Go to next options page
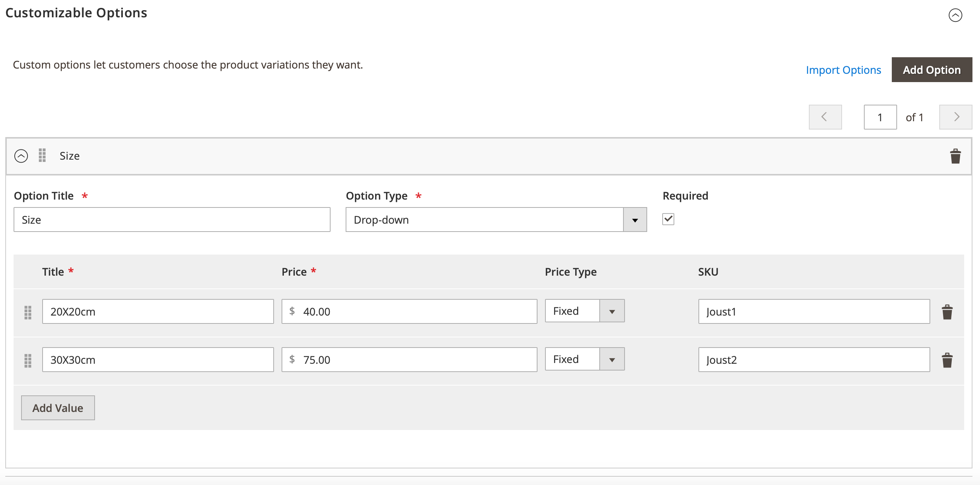Screen dimensions: 980x485 tap(955, 117)
